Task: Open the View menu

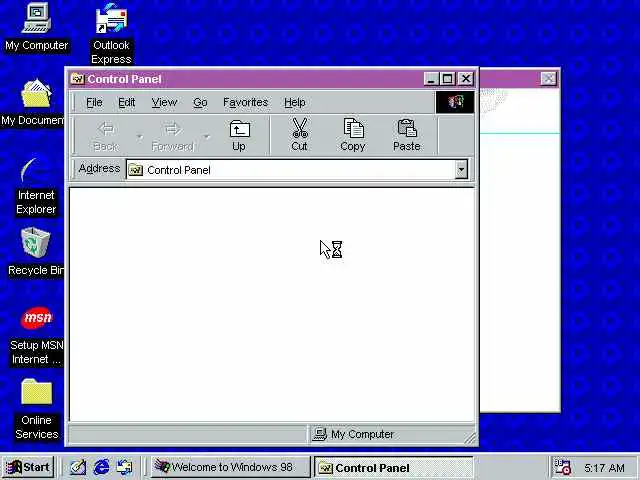Action: pyautogui.click(x=164, y=102)
